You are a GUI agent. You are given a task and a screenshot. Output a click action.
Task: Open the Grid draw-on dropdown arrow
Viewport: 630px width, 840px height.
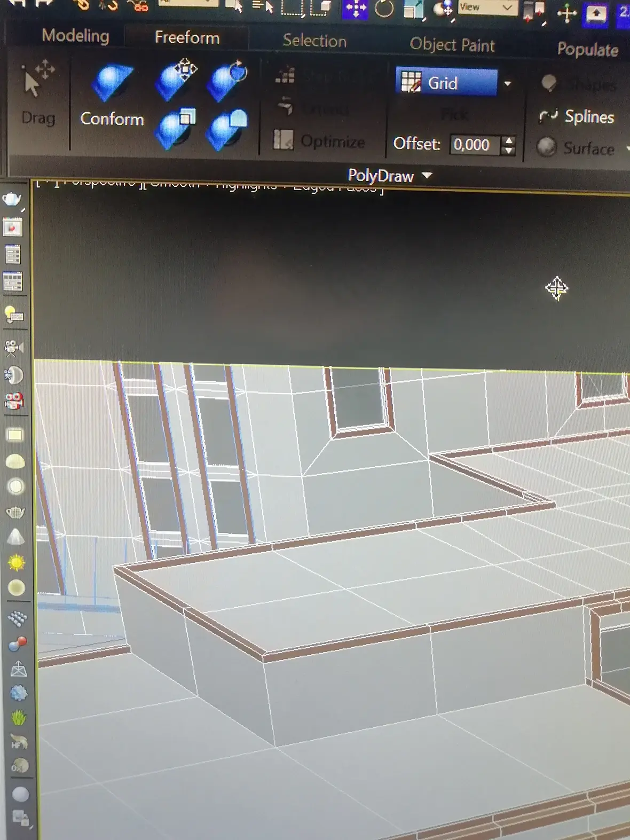coord(508,84)
